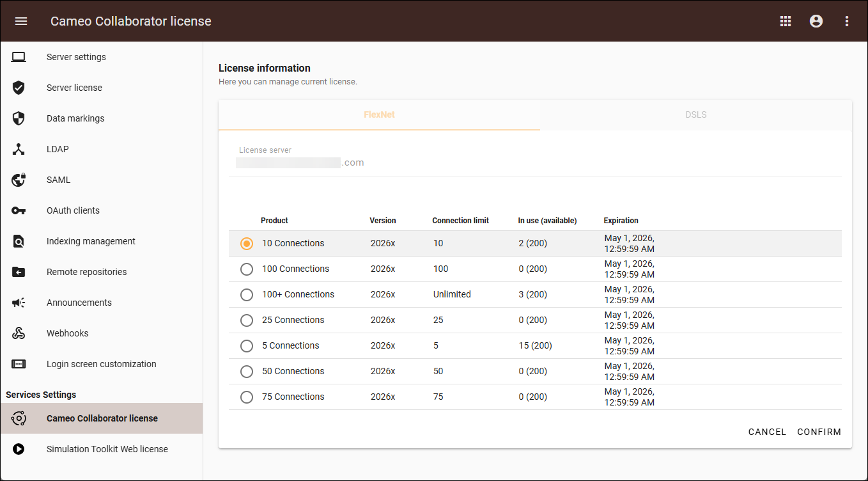The width and height of the screenshot is (868, 481).
Task: Switch to the FlexNet tab
Action: pos(379,115)
